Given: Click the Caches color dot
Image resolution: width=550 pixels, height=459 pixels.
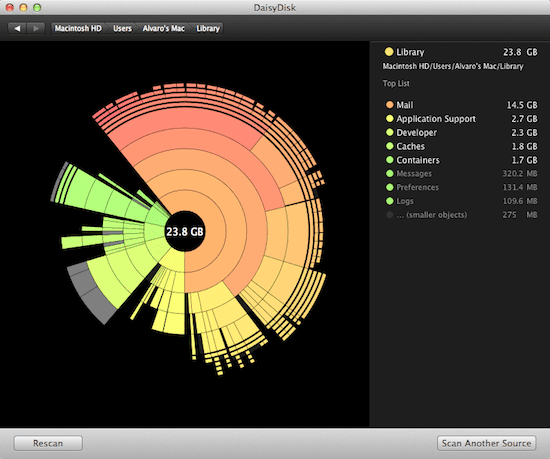Looking at the screenshot, I should pyautogui.click(x=389, y=146).
